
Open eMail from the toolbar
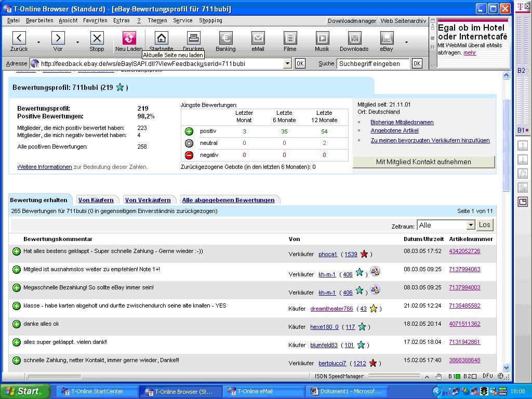258,42
